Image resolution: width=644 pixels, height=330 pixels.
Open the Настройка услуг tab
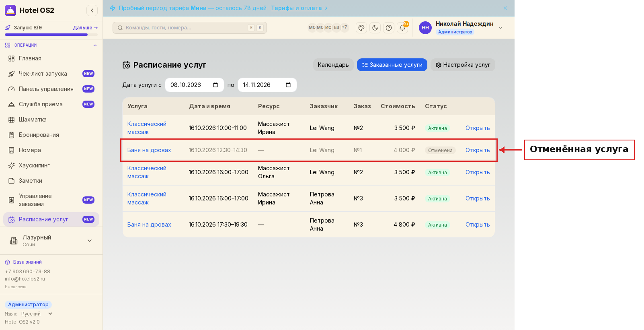(x=463, y=65)
